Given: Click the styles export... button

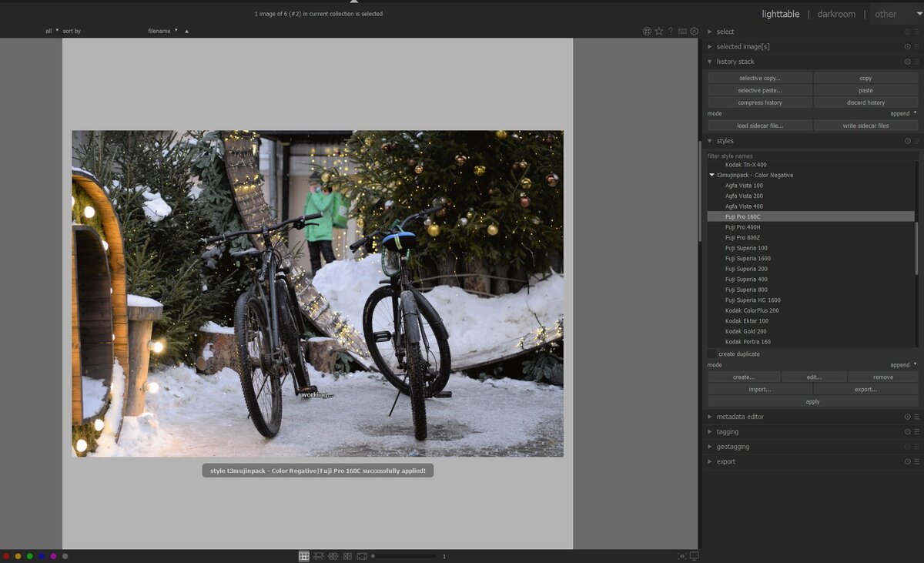Looking at the screenshot, I should pyautogui.click(x=865, y=390).
